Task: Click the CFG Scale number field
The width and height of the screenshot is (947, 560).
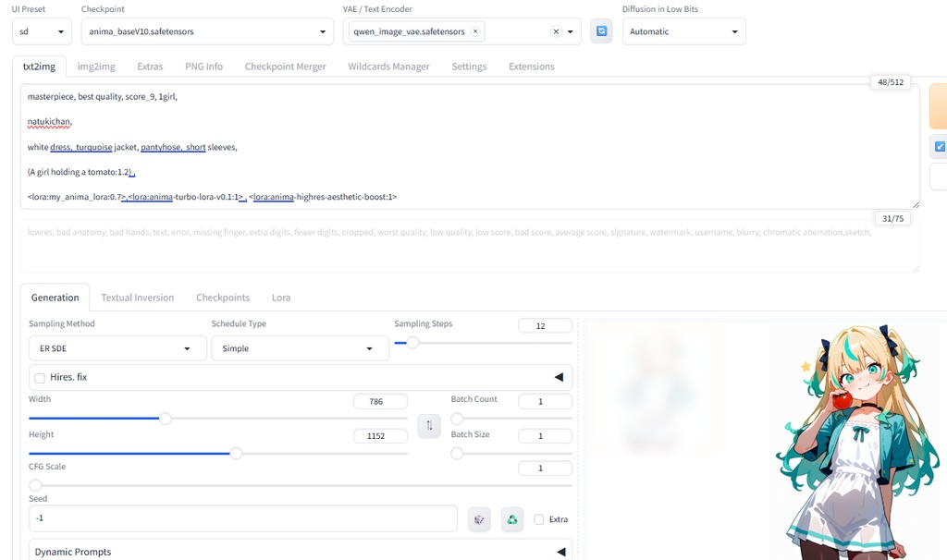Action: (545, 469)
